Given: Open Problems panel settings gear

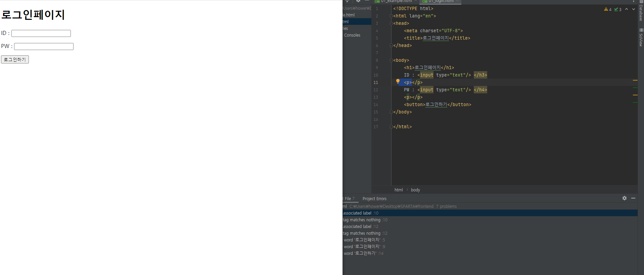Looking at the screenshot, I should click(x=625, y=198).
